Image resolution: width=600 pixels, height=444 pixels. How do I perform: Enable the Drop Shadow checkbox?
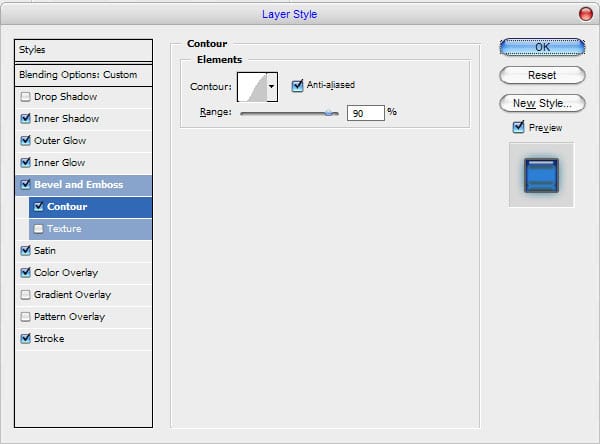25,97
